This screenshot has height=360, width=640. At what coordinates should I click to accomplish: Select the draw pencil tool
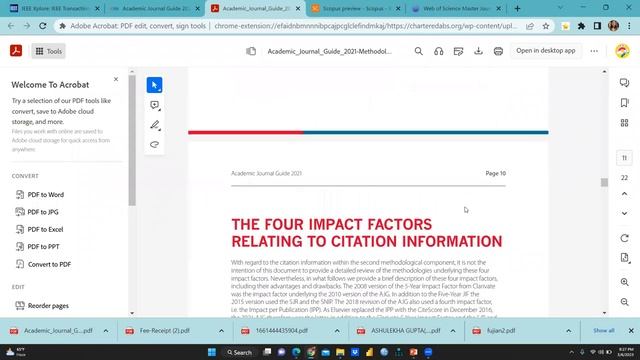pyautogui.click(x=154, y=125)
